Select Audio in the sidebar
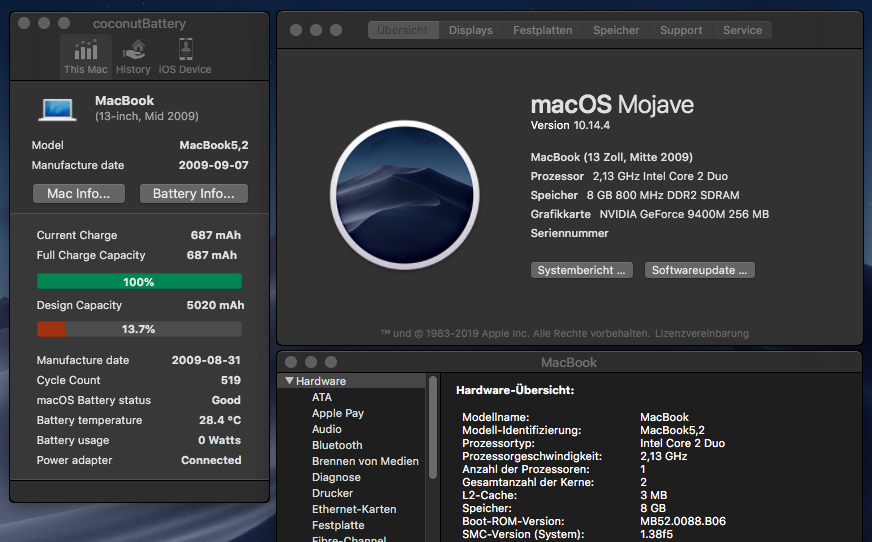The width and height of the screenshot is (872, 542). pyautogui.click(x=326, y=429)
